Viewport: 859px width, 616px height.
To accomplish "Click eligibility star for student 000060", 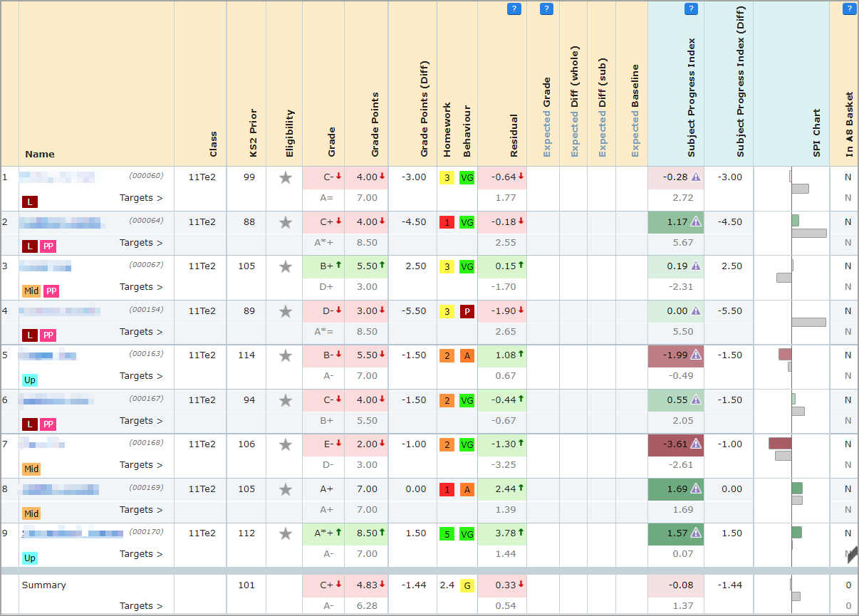I will coord(286,178).
